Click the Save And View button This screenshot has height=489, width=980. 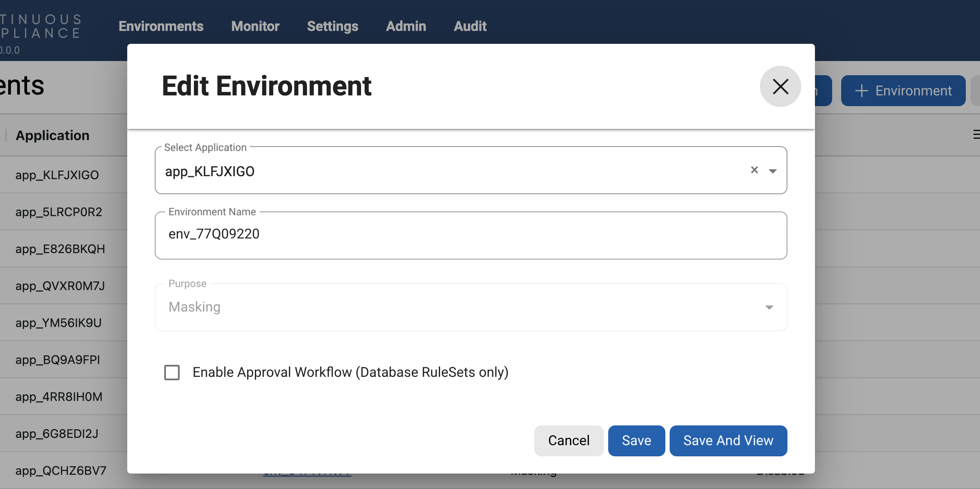point(728,440)
